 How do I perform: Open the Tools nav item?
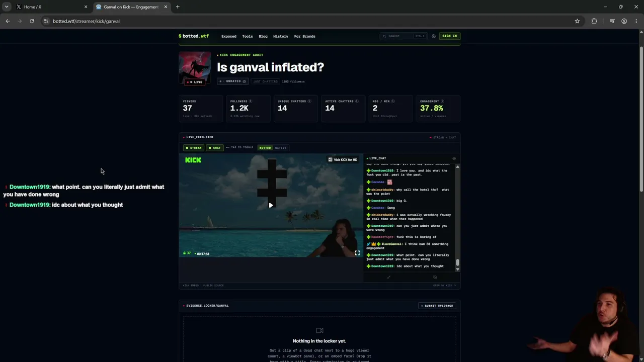(x=248, y=36)
